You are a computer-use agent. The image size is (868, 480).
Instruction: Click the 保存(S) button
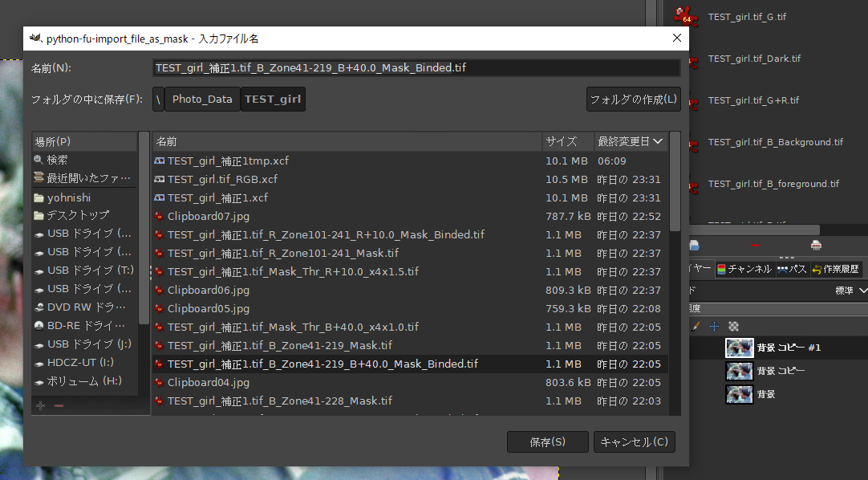pyautogui.click(x=548, y=441)
